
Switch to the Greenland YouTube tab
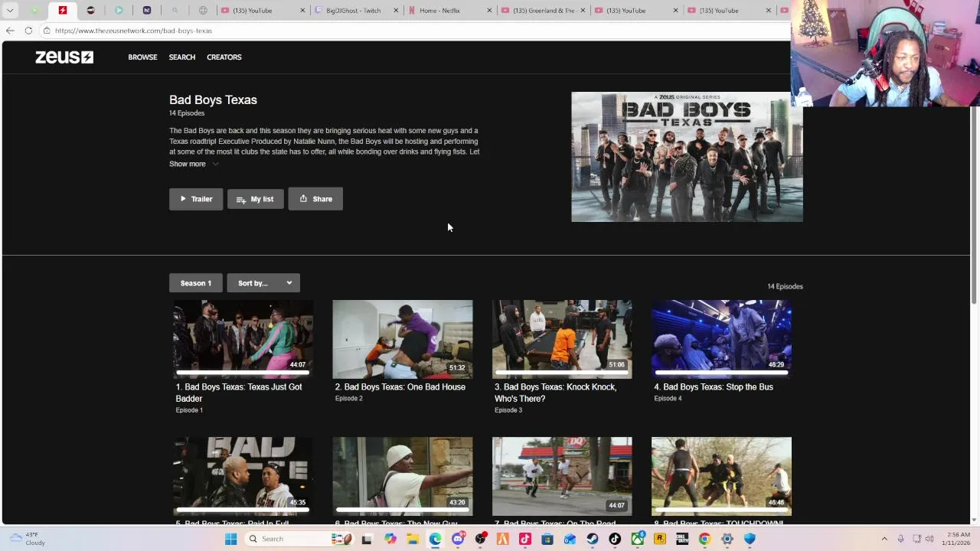544,11
